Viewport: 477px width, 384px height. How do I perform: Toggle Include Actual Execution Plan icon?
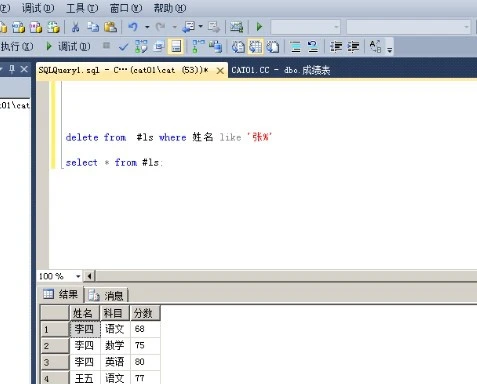point(198,47)
